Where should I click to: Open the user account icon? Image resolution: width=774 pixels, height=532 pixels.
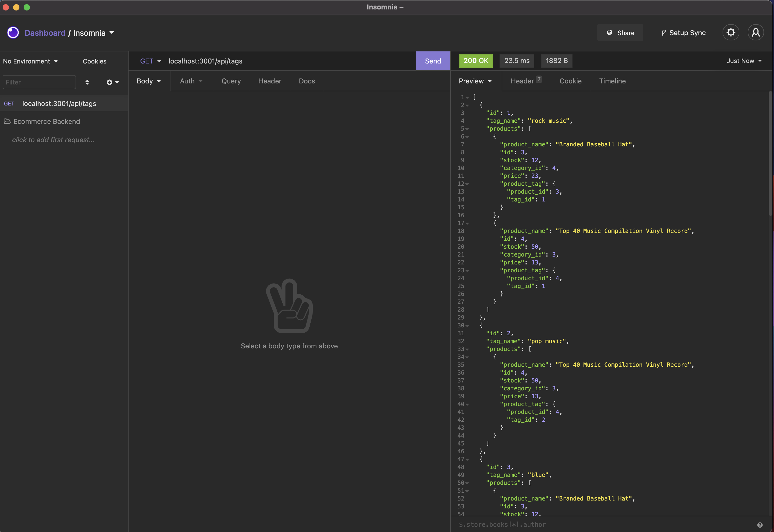tap(756, 33)
